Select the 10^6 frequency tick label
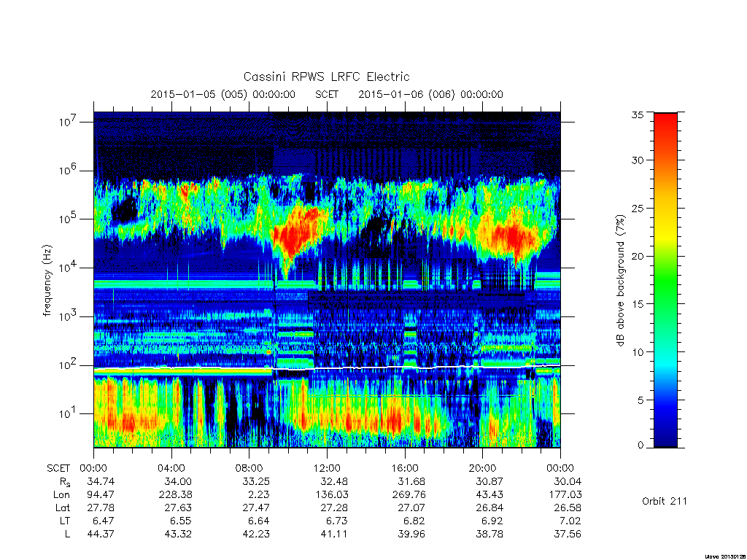 point(68,171)
